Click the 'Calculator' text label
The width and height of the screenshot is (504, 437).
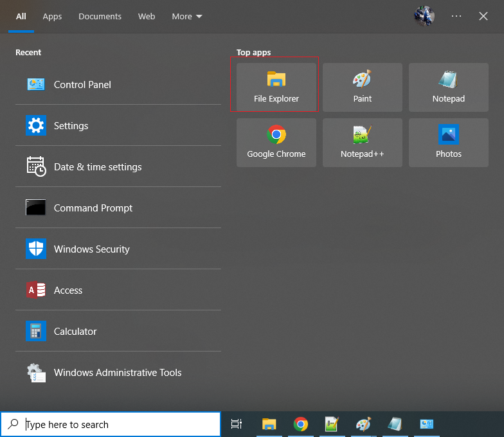pos(75,332)
